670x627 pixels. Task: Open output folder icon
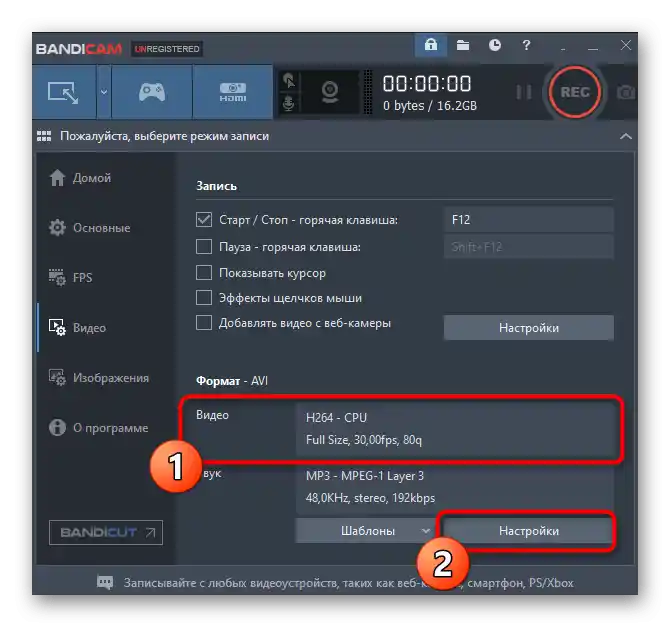(463, 45)
